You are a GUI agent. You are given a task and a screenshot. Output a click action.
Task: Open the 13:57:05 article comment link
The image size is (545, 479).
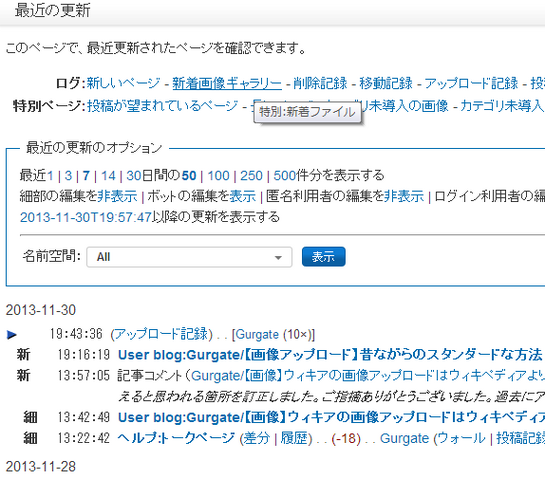[x=368, y=376]
